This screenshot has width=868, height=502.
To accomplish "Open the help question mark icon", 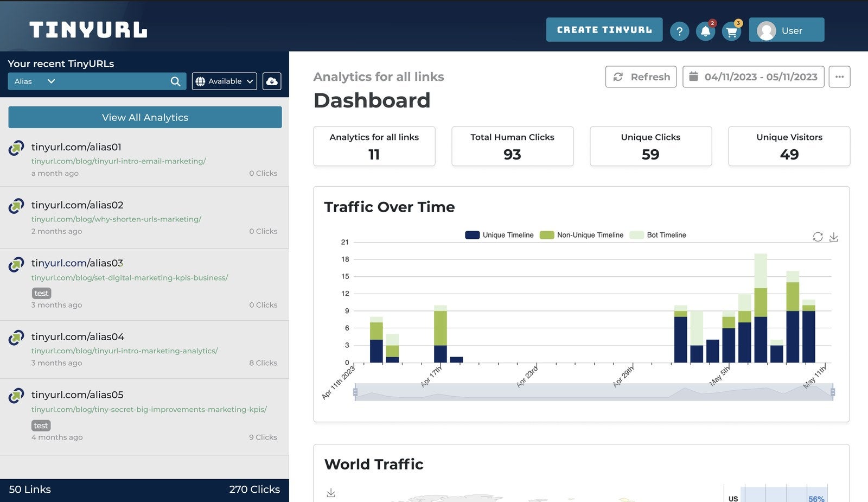I will click(679, 31).
